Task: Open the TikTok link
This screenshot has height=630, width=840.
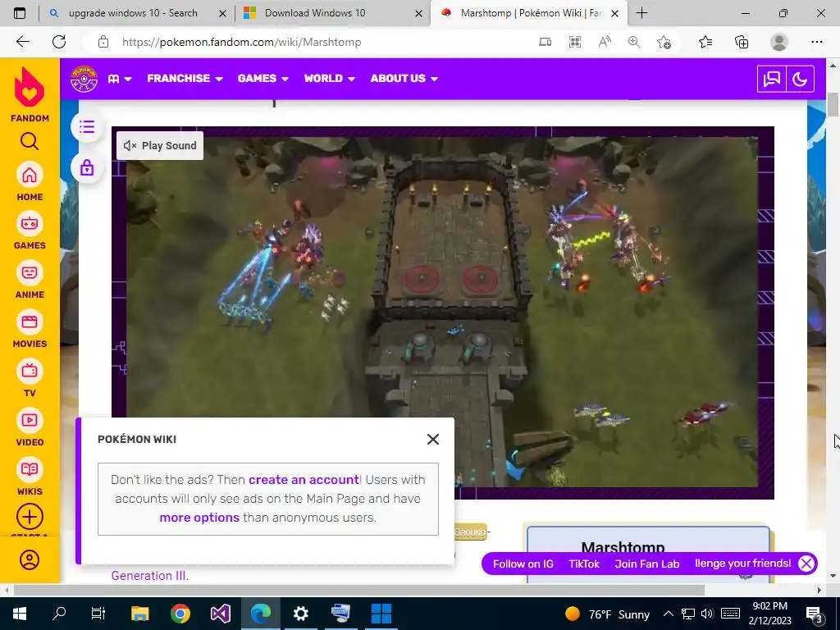Action: point(584,564)
